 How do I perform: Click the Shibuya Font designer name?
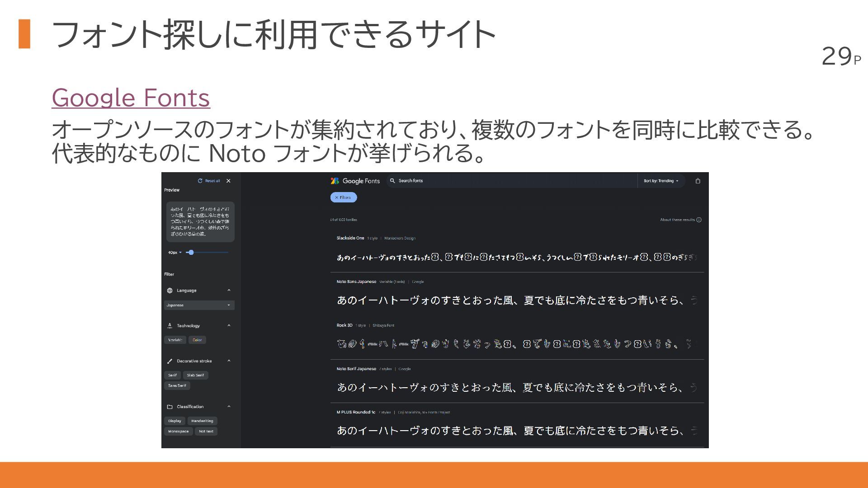tap(383, 325)
